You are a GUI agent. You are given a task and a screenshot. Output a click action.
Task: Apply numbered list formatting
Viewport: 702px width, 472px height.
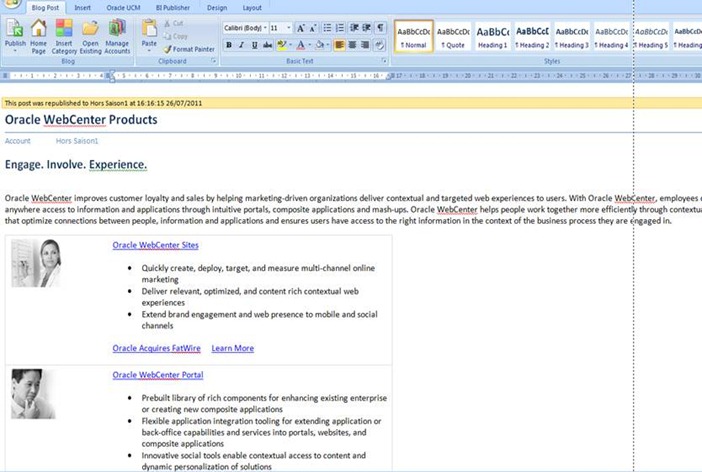click(x=340, y=28)
